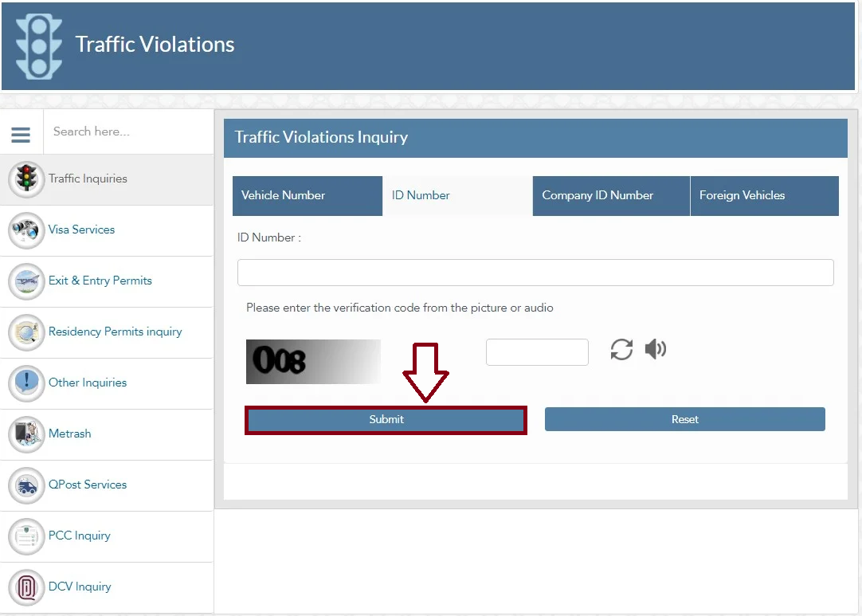Open the DCV Inquiry link
The image size is (862, 616).
pyautogui.click(x=80, y=587)
